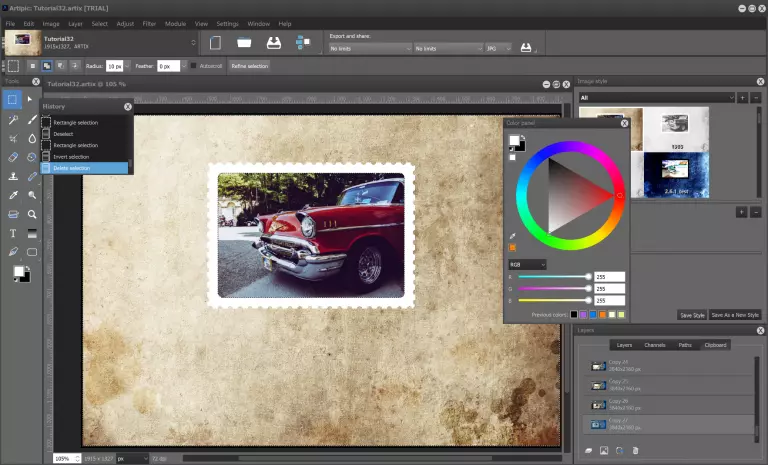Switch to the Channels tab

(655, 345)
